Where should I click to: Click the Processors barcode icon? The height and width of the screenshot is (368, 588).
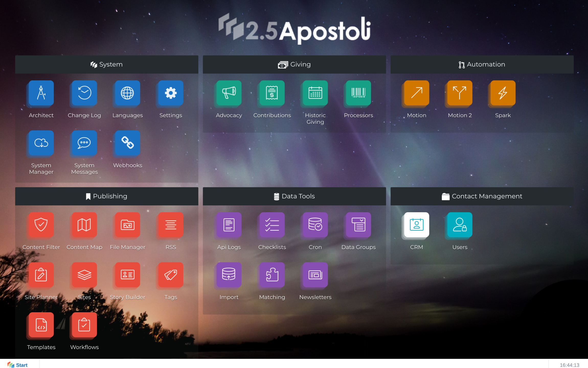[x=358, y=93]
